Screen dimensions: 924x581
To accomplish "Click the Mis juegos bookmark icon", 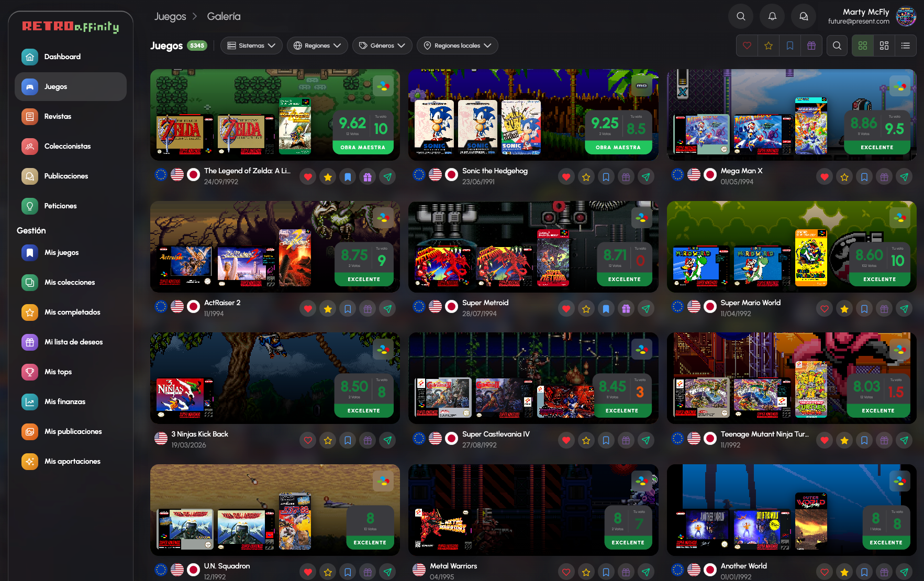I will [x=30, y=252].
